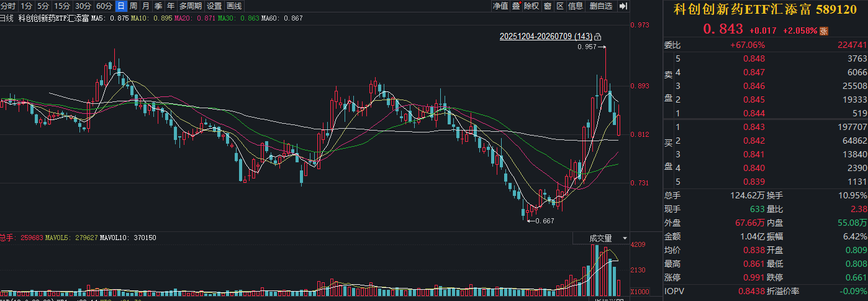The image size is (868, 301).
Task: Click the 窗 window button
Action: 548,6
